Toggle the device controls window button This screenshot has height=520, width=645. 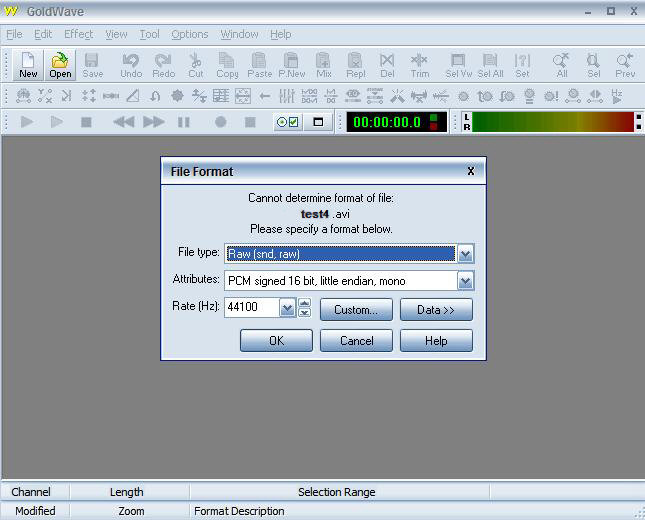tap(318, 122)
